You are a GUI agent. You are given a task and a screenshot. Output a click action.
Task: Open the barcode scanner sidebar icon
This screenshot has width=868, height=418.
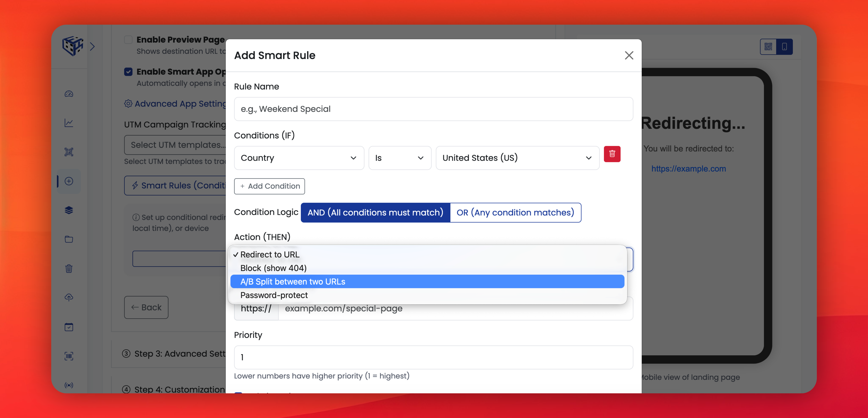click(69, 356)
